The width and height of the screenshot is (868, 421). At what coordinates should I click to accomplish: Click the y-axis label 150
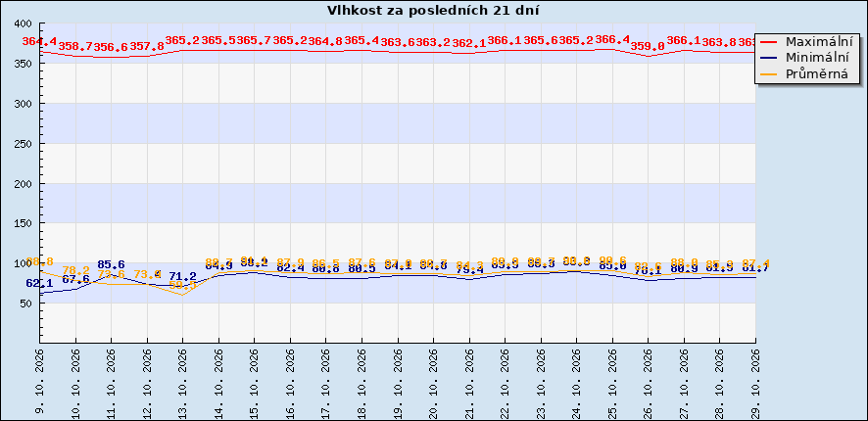click(x=24, y=223)
